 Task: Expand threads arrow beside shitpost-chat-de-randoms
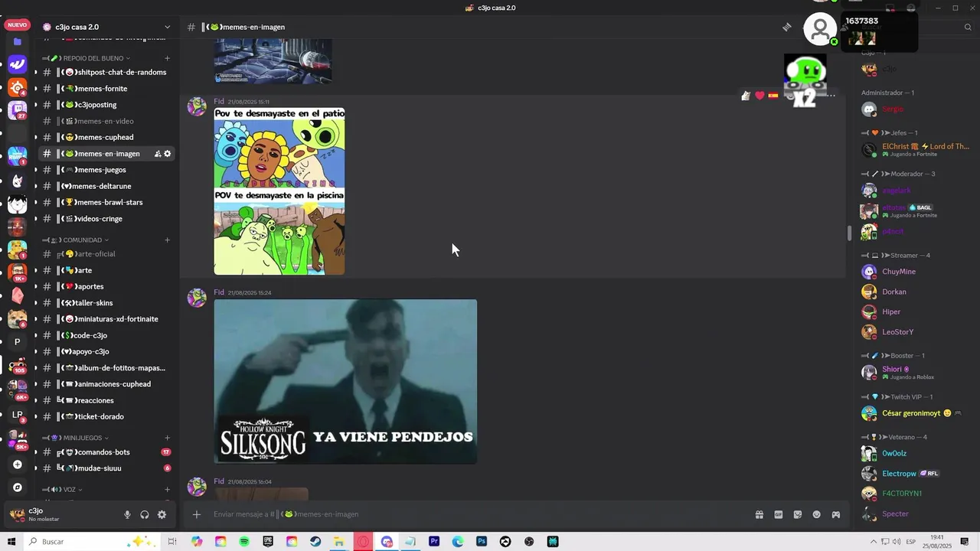[x=35, y=73]
